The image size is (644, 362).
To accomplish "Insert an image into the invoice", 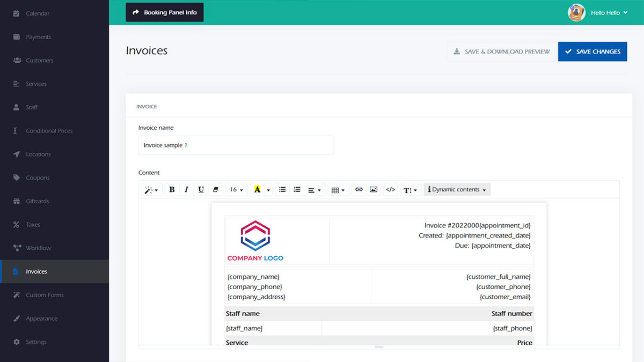I will click(x=374, y=189).
